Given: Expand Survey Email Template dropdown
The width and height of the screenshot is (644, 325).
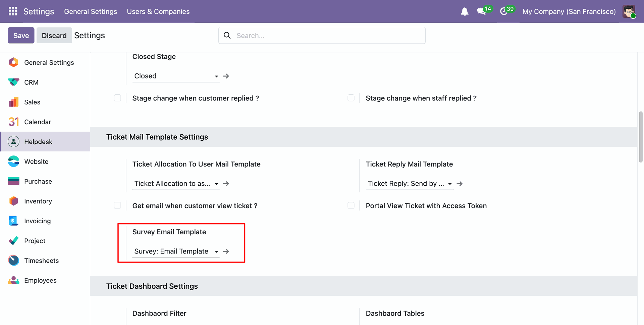Looking at the screenshot, I should 216,251.
